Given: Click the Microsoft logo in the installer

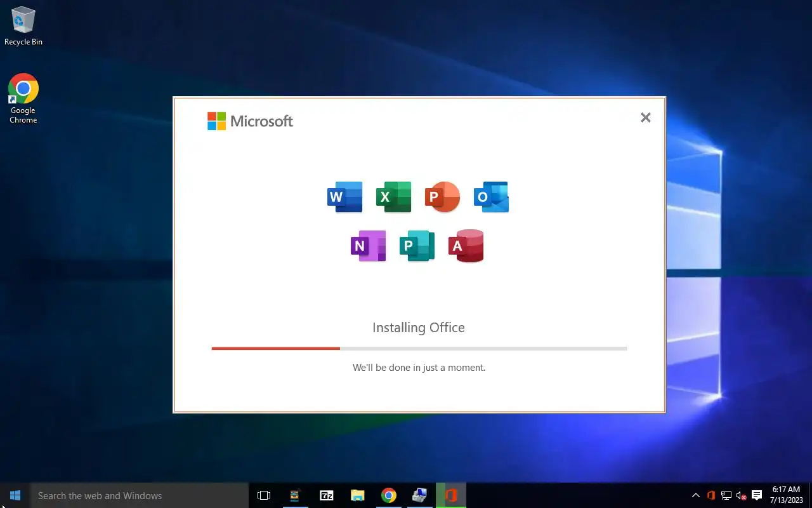Looking at the screenshot, I should coord(250,121).
